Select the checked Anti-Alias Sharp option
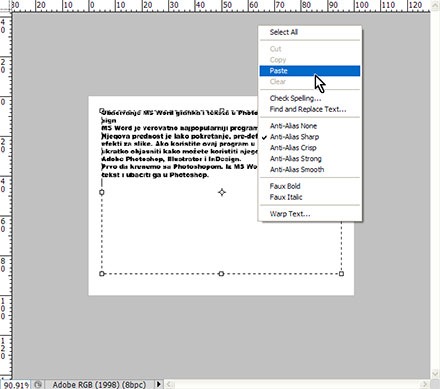Viewport: 440px width, 389px height. (310, 137)
